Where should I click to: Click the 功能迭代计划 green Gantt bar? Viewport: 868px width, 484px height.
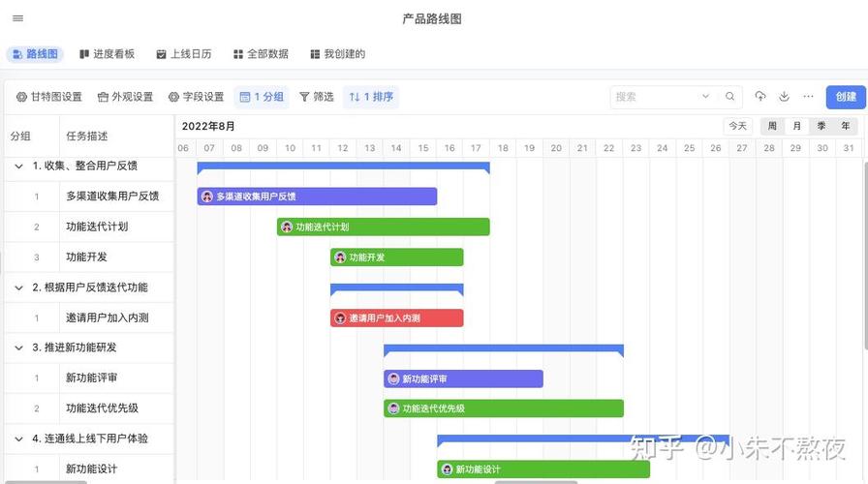(383, 227)
